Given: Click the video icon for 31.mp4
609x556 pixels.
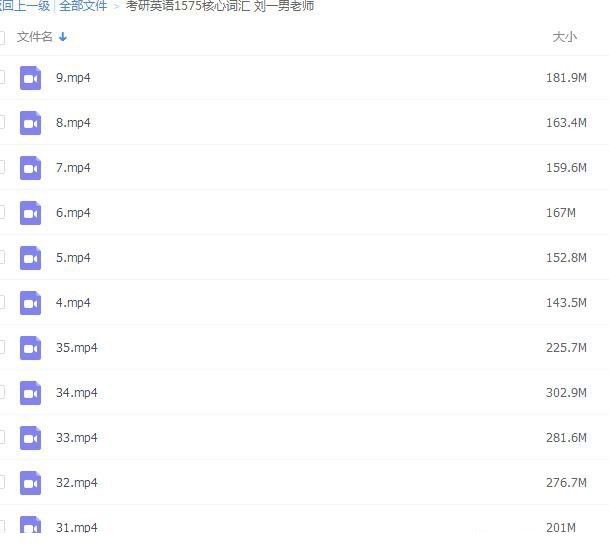Looking at the screenshot, I should click(30, 525).
